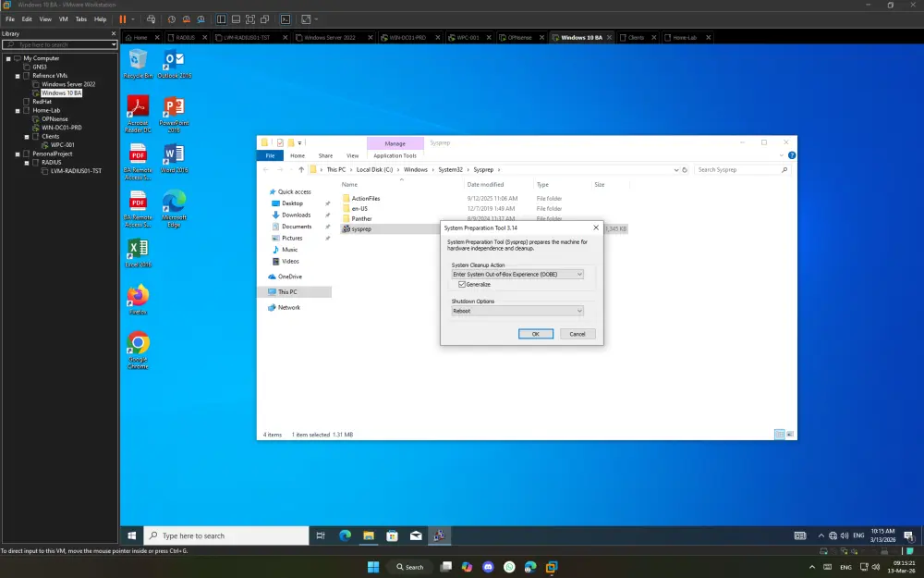Viewport: 924px width, 578px height.
Task: Click the Sysprep taskbar icon in guest
Action: [439, 535]
